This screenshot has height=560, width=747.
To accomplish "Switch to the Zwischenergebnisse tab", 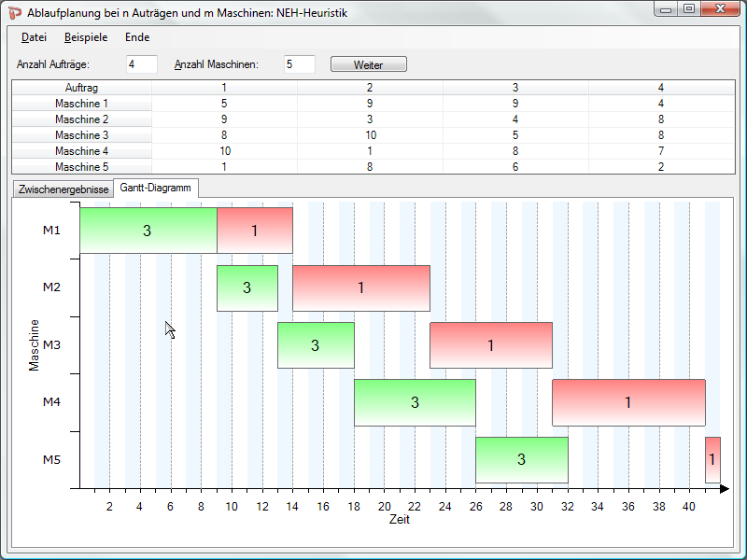I will click(63, 189).
